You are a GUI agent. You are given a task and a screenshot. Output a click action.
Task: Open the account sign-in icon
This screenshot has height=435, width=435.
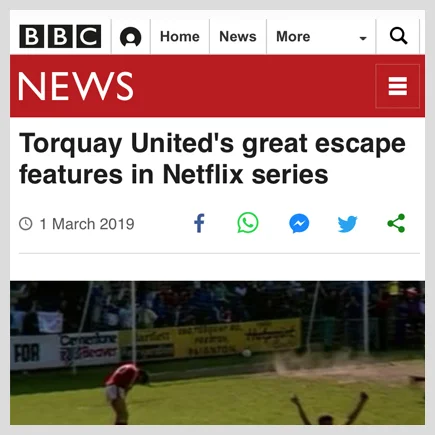click(x=130, y=37)
